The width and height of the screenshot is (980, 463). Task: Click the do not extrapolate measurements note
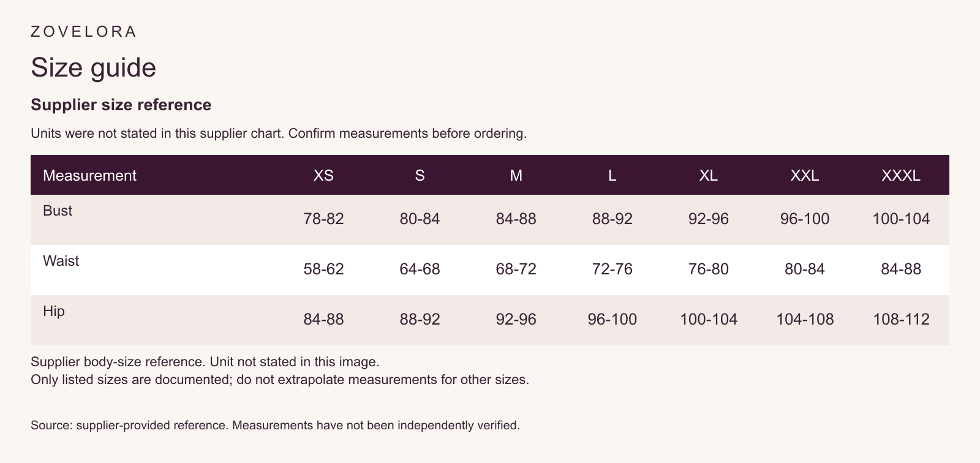pyautogui.click(x=280, y=380)
